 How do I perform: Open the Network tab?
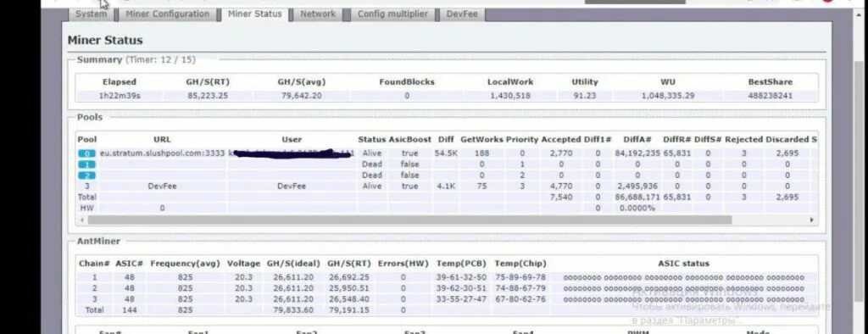click(318, 14)
